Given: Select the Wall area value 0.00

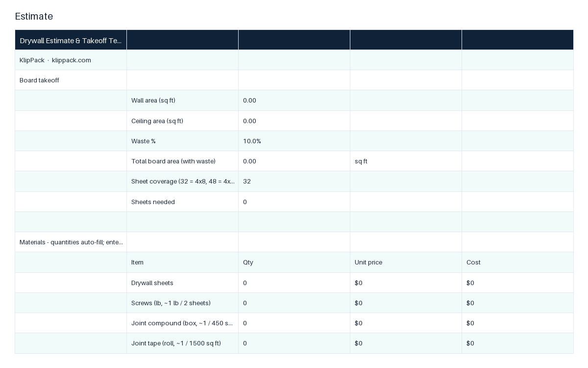Looking at the screenshot, I should pyautogui.click(x=294, y=100).
